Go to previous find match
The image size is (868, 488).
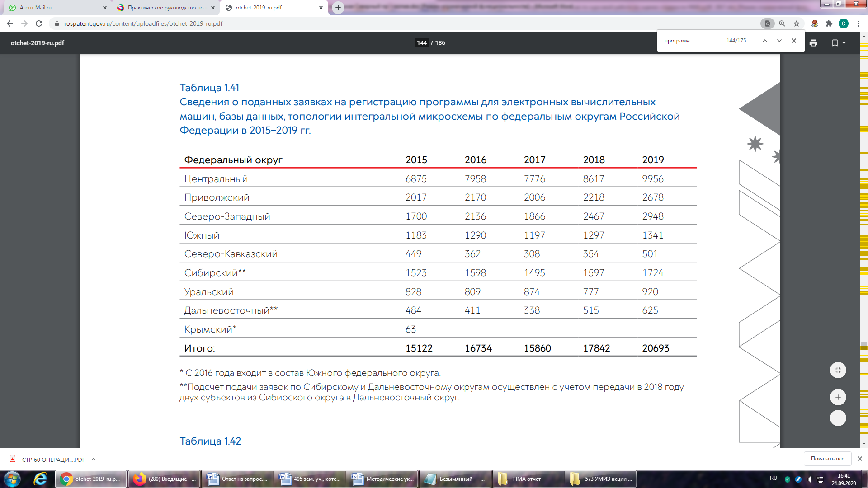click(x=764, y=41)
